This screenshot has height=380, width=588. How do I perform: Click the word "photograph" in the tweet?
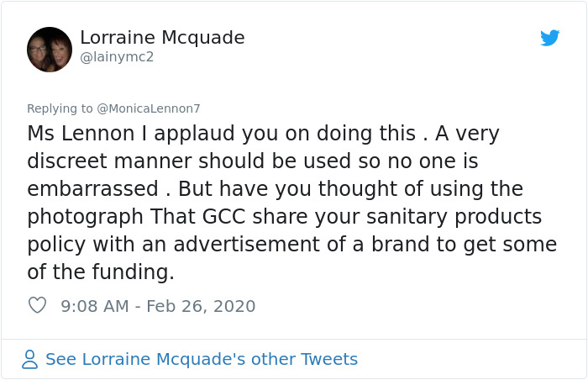pyautogui.click(x=85, y=217)
